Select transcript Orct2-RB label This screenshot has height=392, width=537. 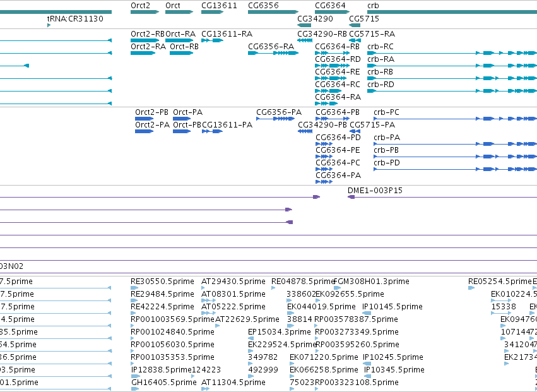[x=148, y=34]
